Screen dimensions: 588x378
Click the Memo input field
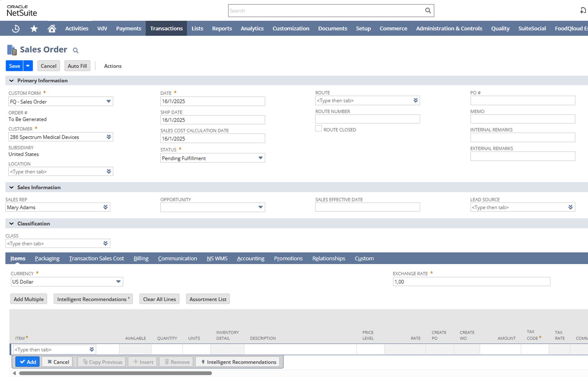523,119
